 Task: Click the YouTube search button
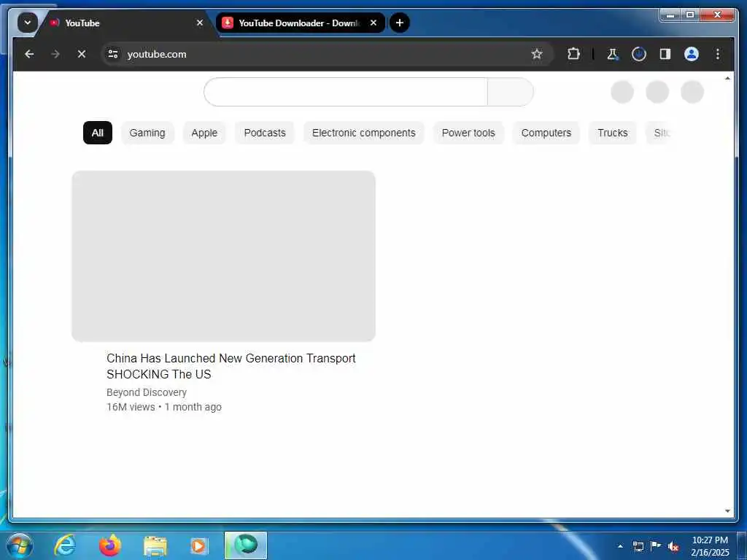pos(510,92)
